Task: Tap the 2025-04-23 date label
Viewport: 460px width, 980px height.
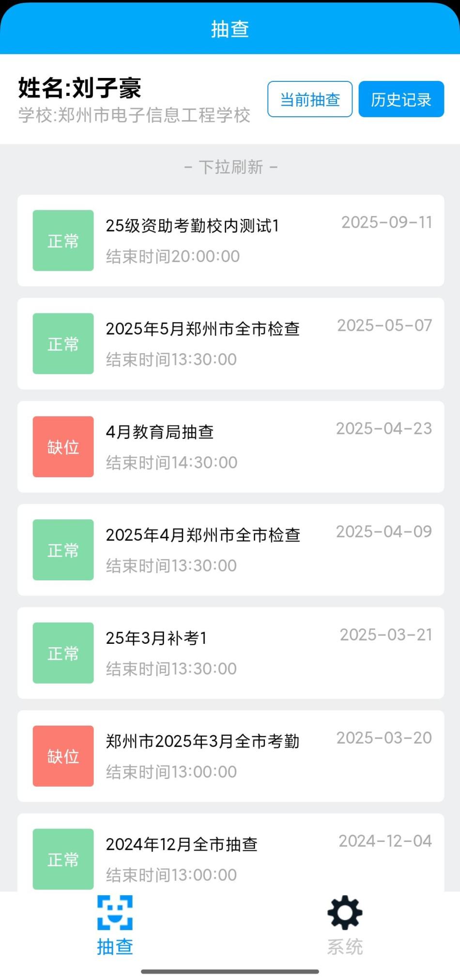Action: (384, 429)
